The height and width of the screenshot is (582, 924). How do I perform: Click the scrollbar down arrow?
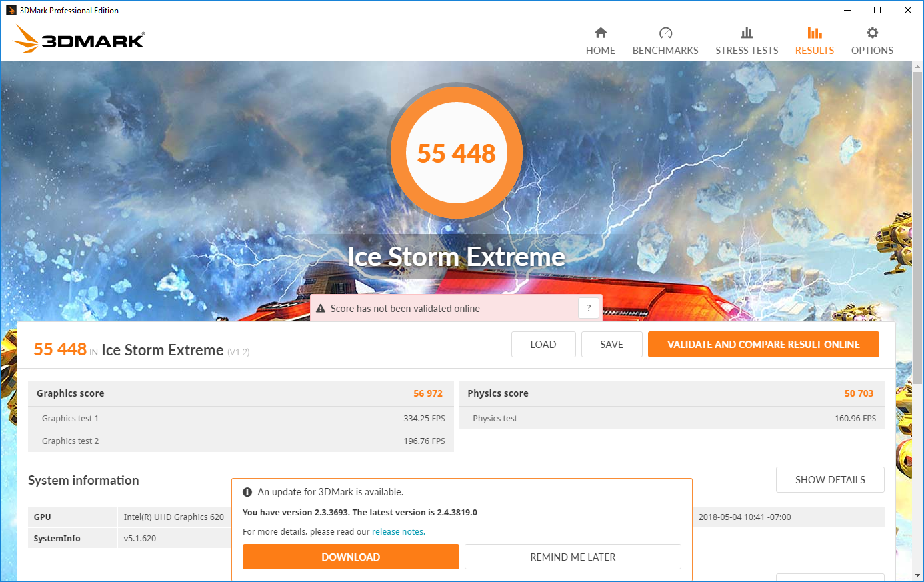click(918, 575)
